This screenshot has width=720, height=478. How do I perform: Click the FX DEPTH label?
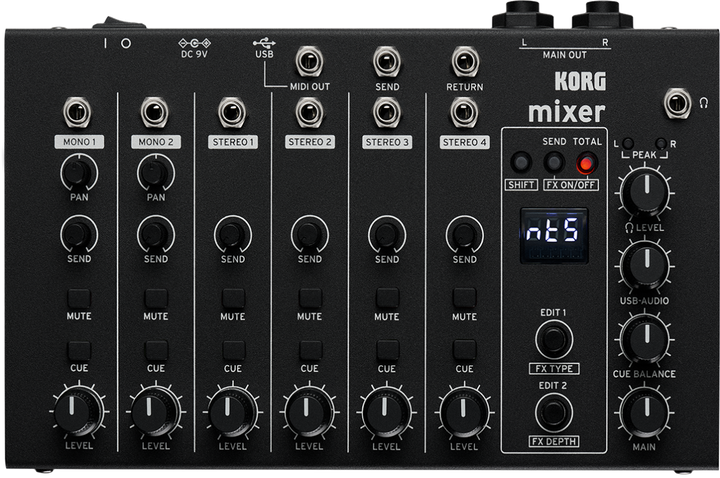coord(554,441)
